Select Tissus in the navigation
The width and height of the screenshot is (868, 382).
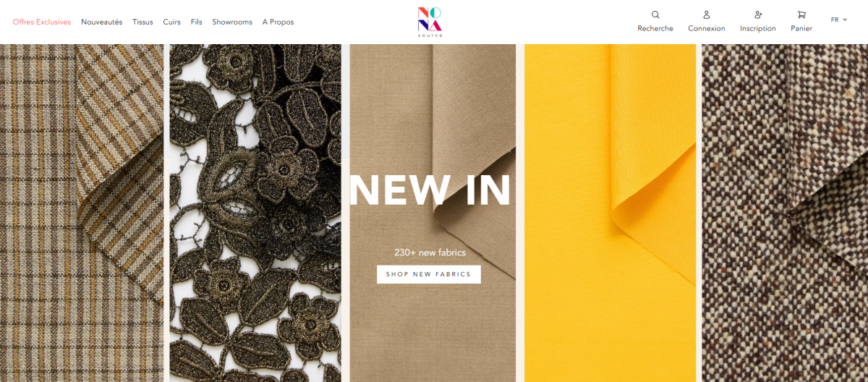click(x=142, y=22)
